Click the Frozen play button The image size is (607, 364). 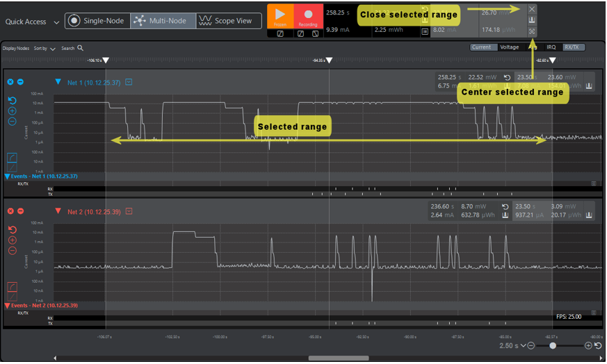coord(280,16)
